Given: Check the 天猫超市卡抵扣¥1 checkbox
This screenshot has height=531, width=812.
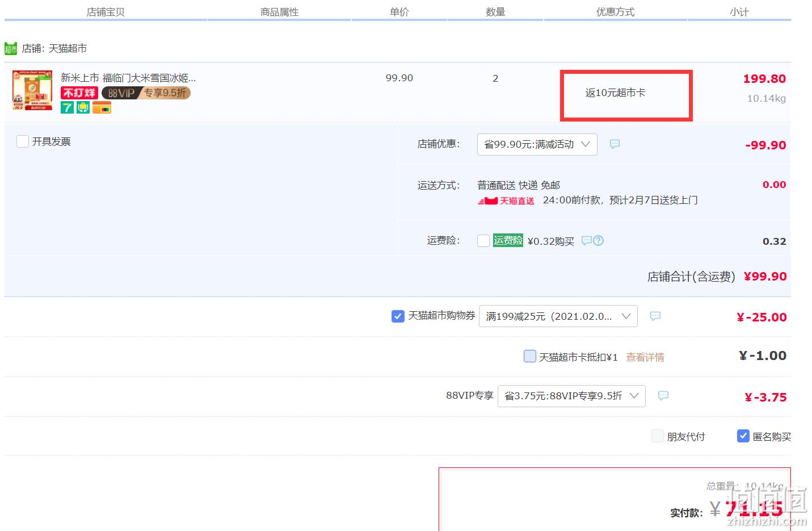Looking at the screenshot, I should (x=529, y=356).
